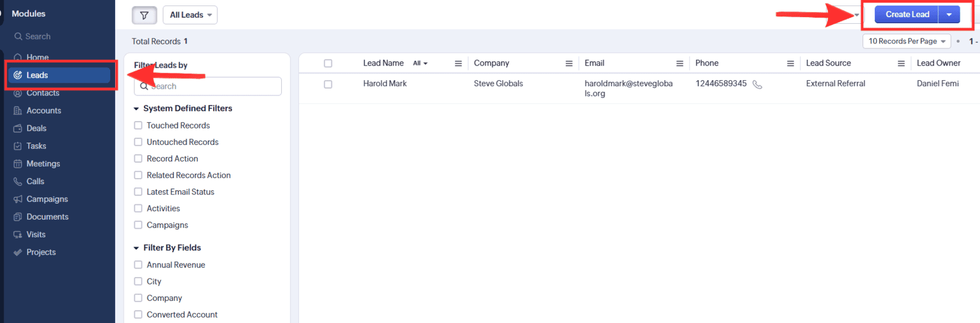
Task: Expand the Create Lead dropdown arrow
Action: (x=949, y=15)
